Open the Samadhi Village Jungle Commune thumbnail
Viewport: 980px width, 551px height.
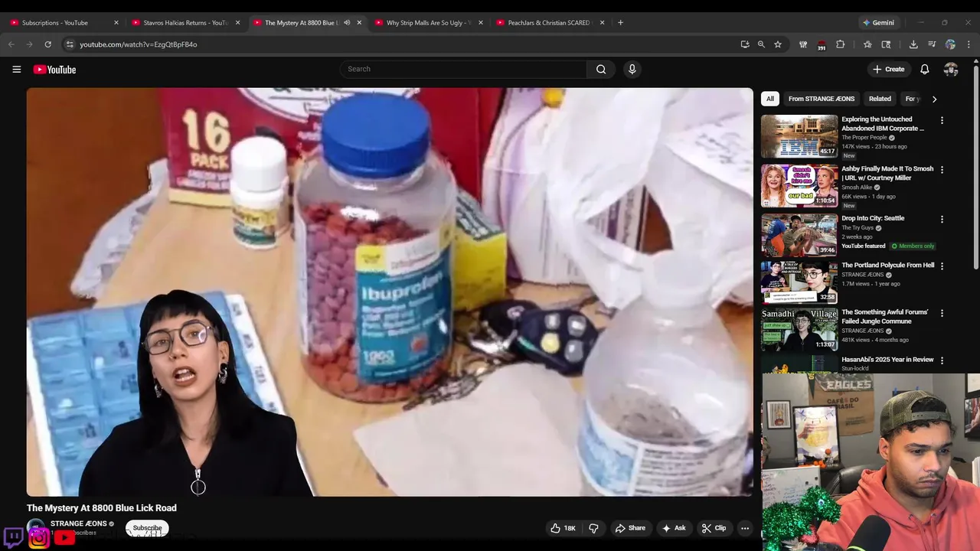pos(799,329)
